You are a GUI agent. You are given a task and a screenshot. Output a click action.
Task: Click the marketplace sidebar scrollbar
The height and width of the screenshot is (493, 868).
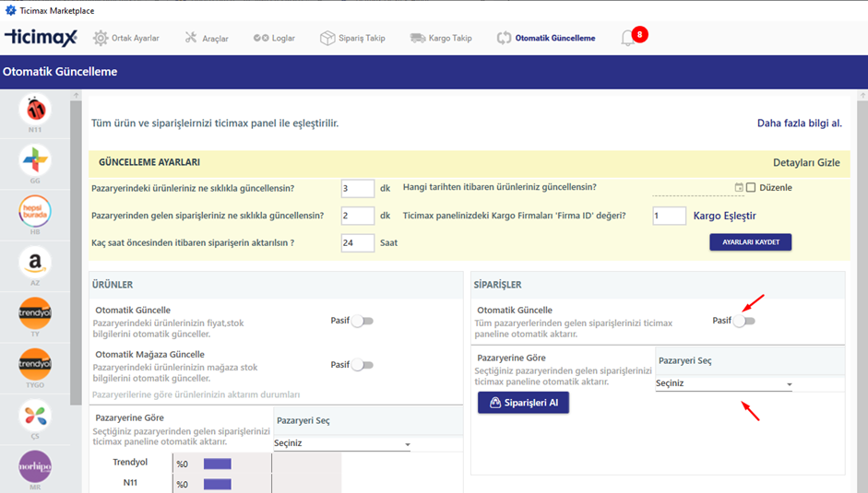(x=76, y=252)
